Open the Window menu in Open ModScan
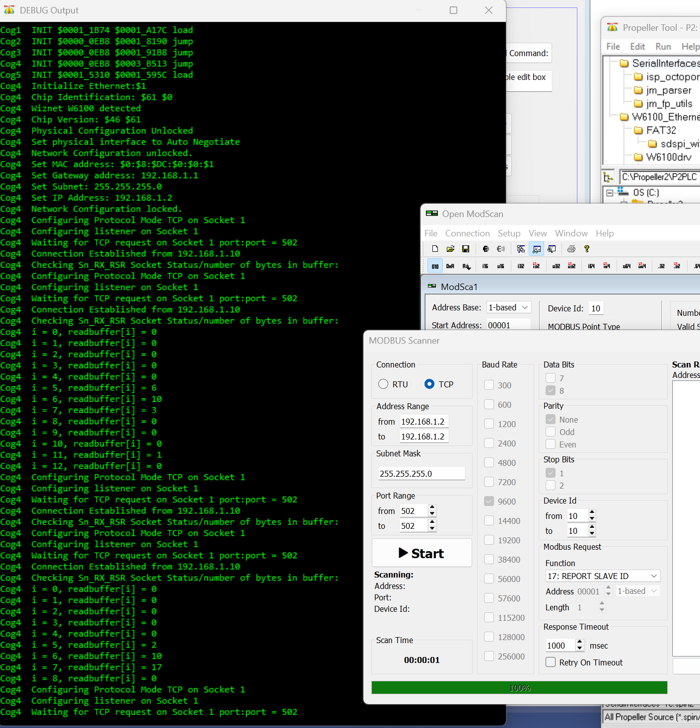Screen dimensions: 700x728 tap(571, 233)
